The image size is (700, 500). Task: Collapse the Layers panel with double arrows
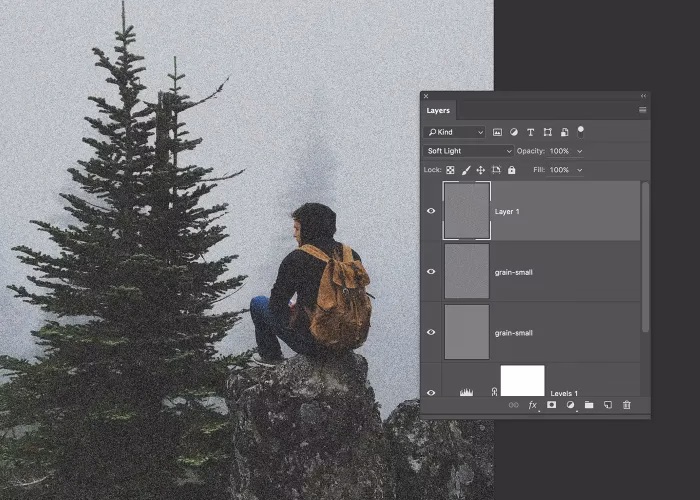(x=643, y=96)
